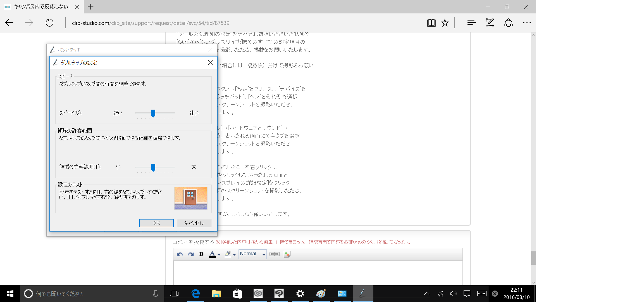
Task: Click the door test picture
Action: 191,198
